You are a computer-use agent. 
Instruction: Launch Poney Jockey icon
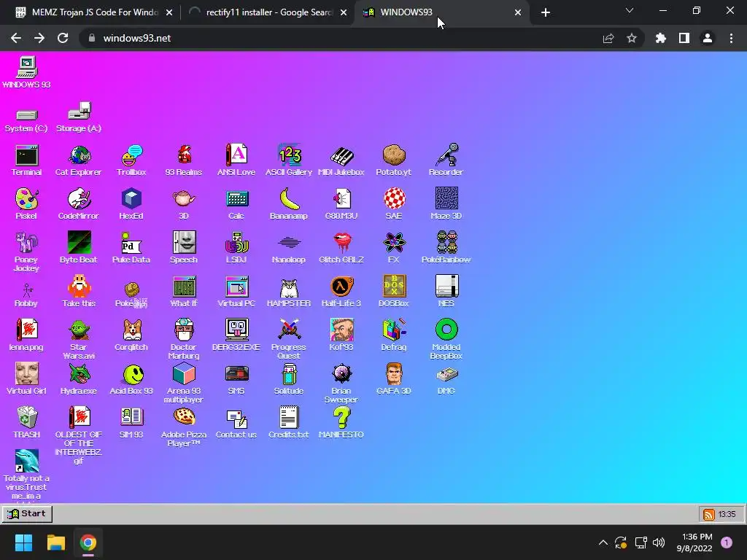[26, 252]
